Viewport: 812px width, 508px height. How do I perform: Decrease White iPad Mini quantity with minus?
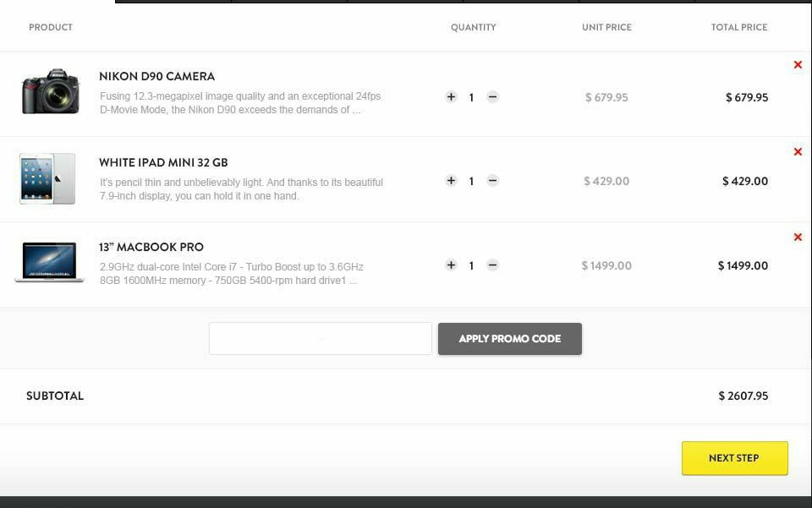[492, 181]
